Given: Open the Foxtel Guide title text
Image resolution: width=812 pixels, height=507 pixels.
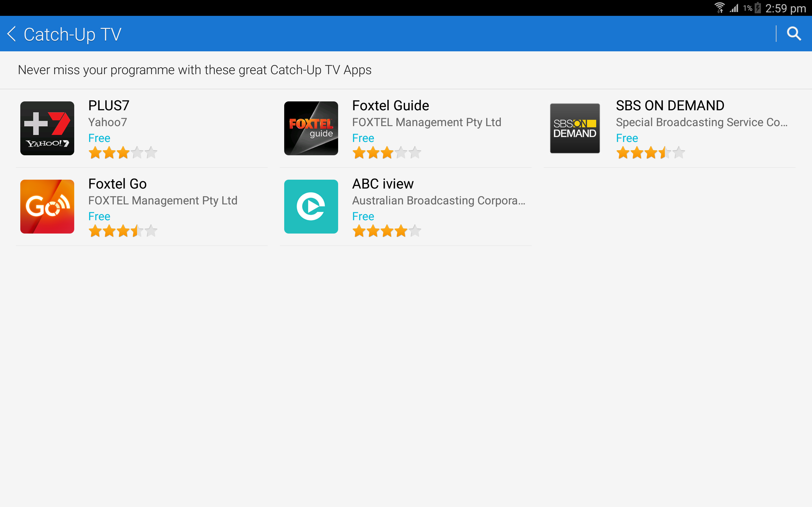Looking at the screenshot, I should pyautogui.click(x=390, y=106).
